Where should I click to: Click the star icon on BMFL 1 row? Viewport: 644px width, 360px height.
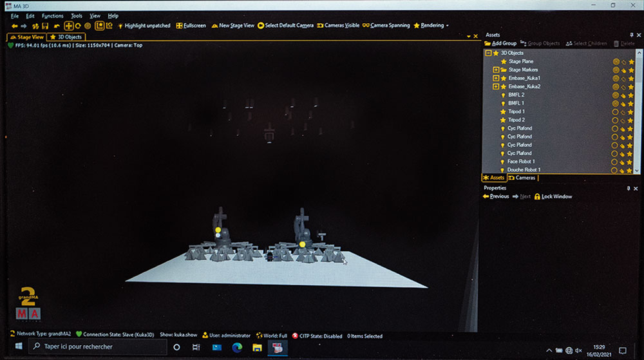pyautogui.click(x=631, y=104)
